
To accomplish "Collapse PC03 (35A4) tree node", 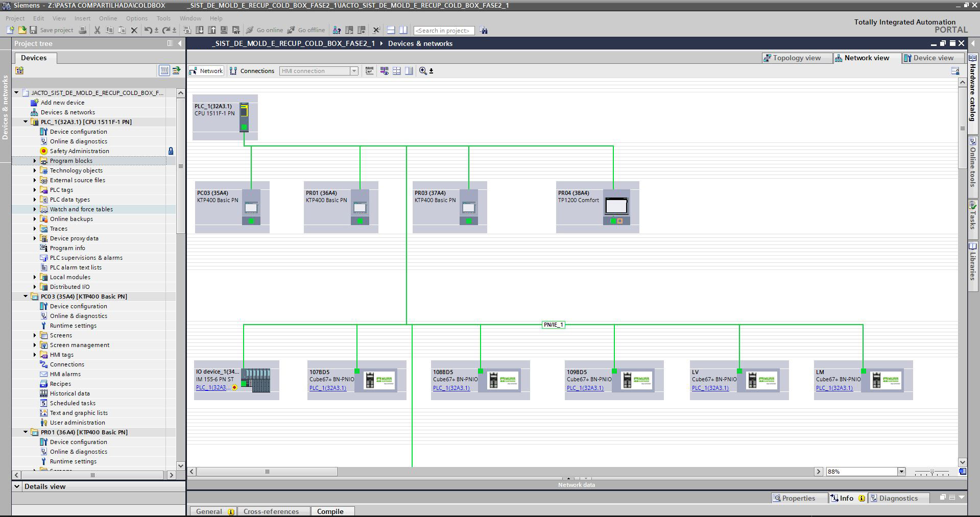I will click(x=26, y=297).
